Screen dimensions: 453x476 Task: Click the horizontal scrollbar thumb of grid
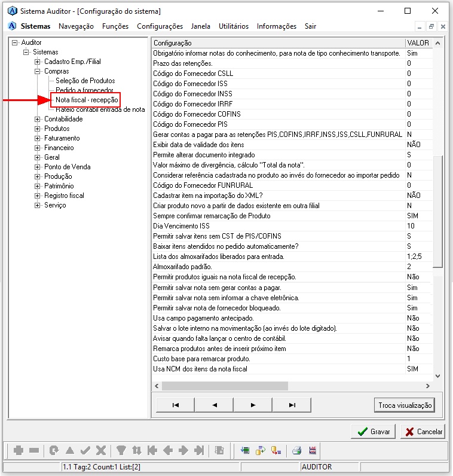coord(225,386)
